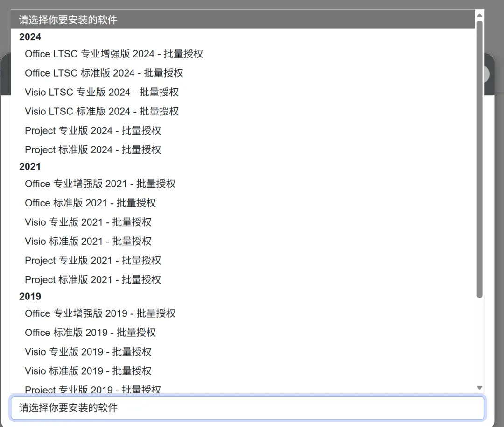504x427 pixels.
Task: Select the placeholder option 请选择你要安装的软件 in list
Action: pyautogui.click(x=243, y=20)
